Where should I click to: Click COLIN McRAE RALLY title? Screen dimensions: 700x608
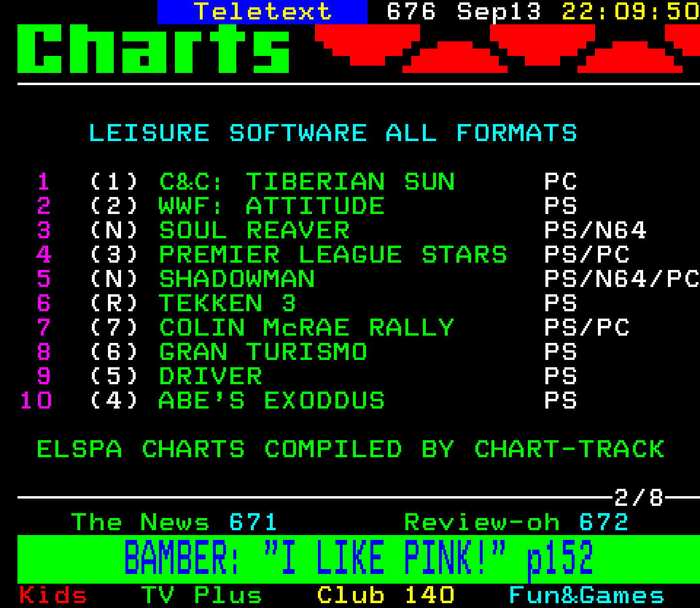307,328
